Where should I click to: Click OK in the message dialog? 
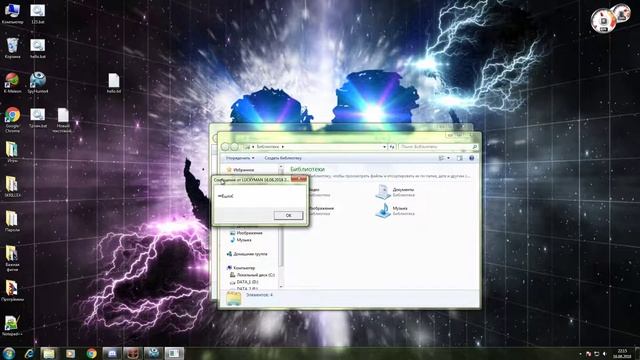coord(289,215)
